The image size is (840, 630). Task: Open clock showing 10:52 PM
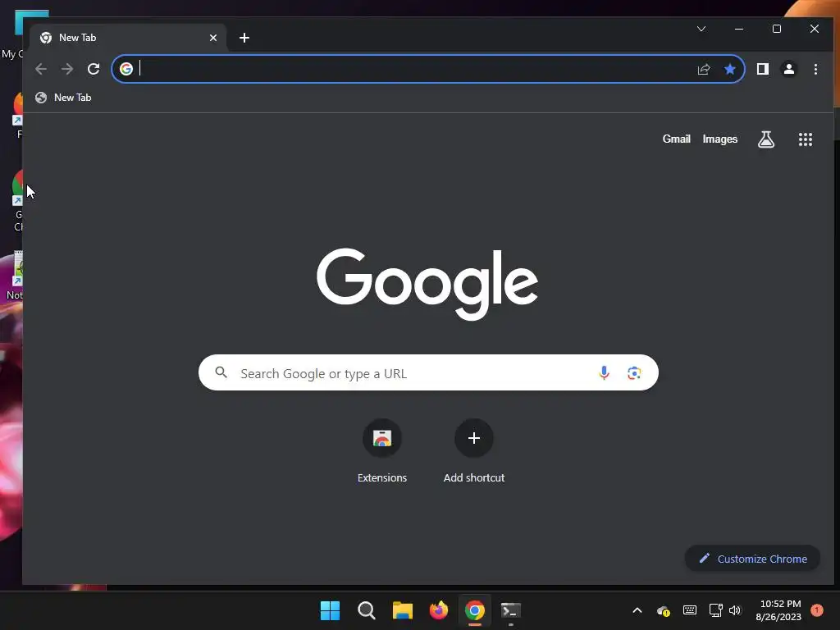point(779,610)
